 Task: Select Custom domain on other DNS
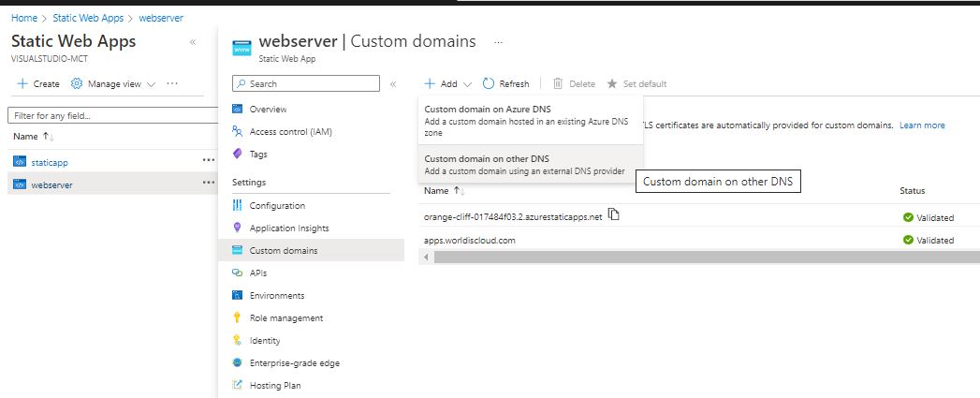[x=530, y=165]
